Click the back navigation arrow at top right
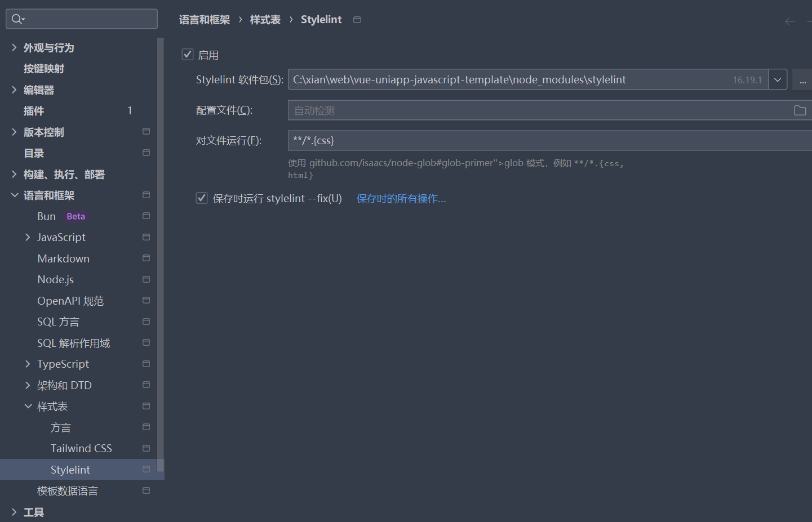This screenshot has height=522, width=812. pos(790,21)
